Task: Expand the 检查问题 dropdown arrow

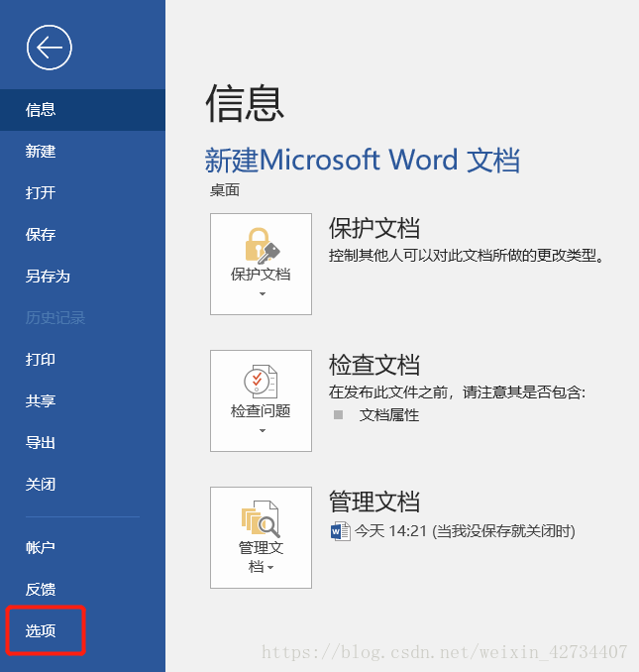Action: (263, 431)
